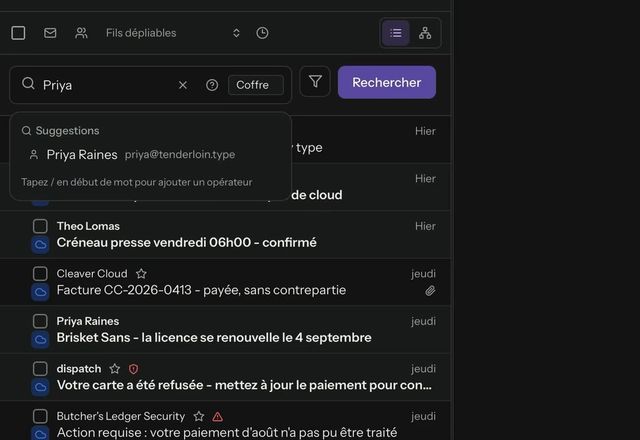Open the filter funnel button
The width and height of the screenshot is (640, 440).
click(x=315, y=81)
